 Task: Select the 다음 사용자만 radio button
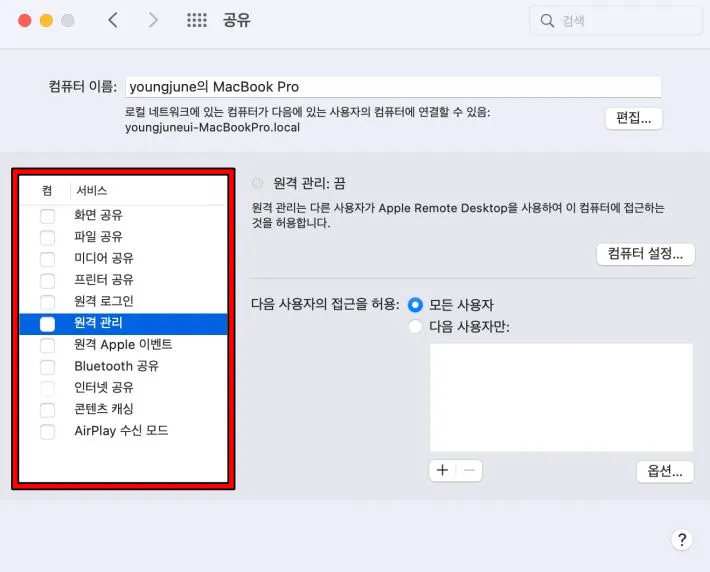pyautogui.click(x=415, y=327)
